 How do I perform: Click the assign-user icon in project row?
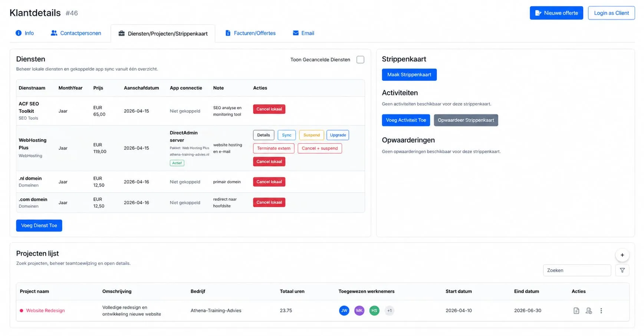[589, 311]
